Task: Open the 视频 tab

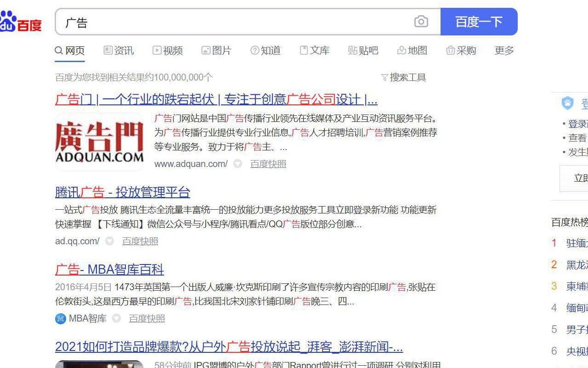Action: [x=168, y=51]
